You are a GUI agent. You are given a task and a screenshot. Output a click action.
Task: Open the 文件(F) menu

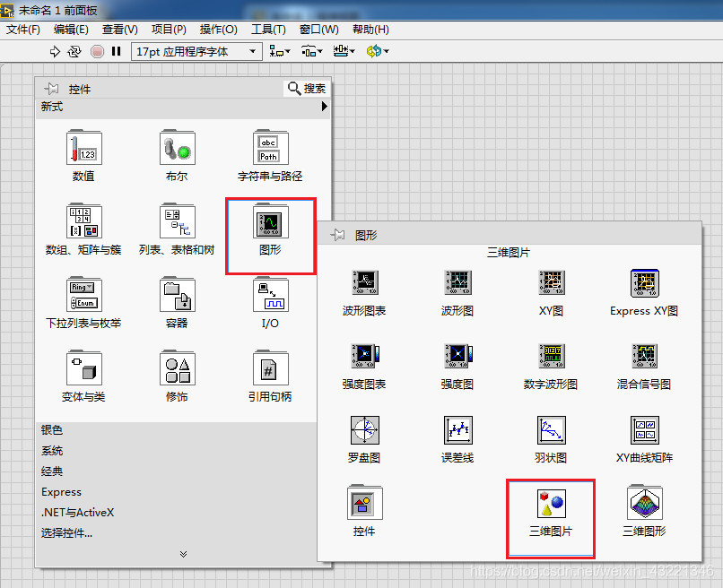[23, 30]
